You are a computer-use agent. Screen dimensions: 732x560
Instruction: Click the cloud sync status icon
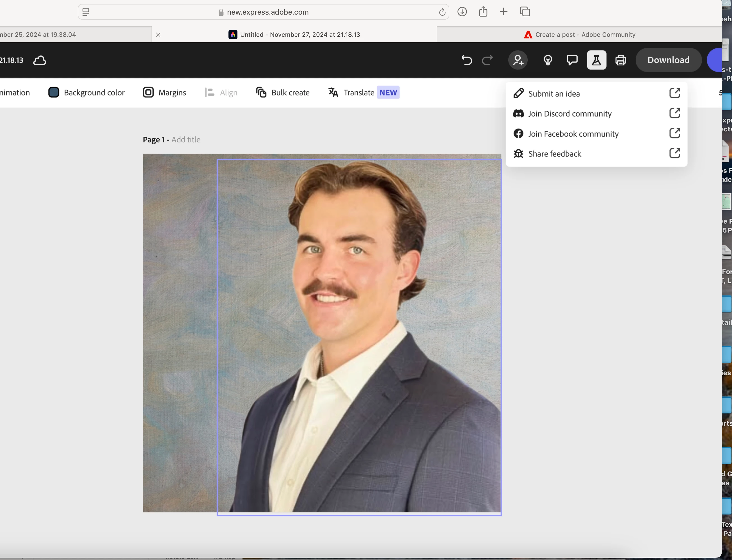[x=40, y=60]
